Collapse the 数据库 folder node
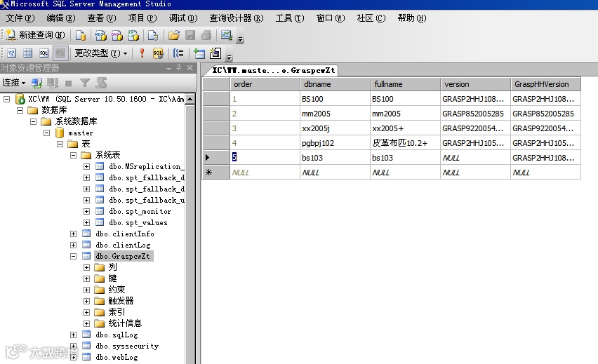This screenshot has width=598, height=364. coord(20,110)
